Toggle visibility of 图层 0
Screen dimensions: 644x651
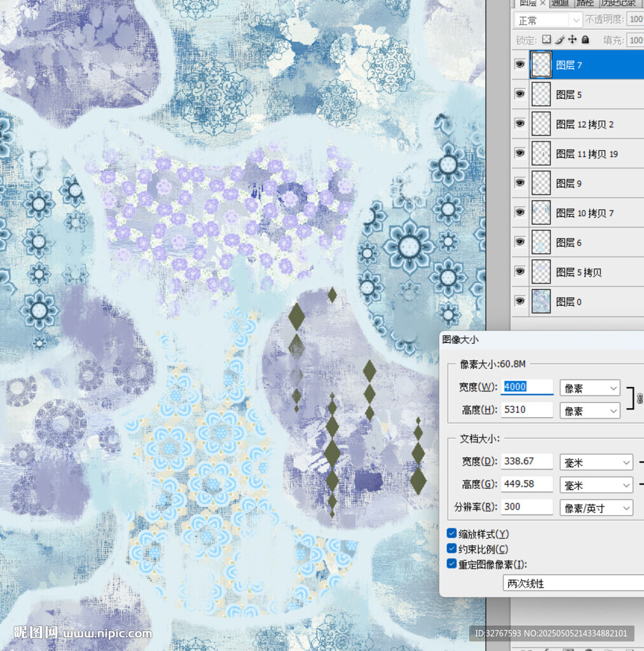point(520,301)
